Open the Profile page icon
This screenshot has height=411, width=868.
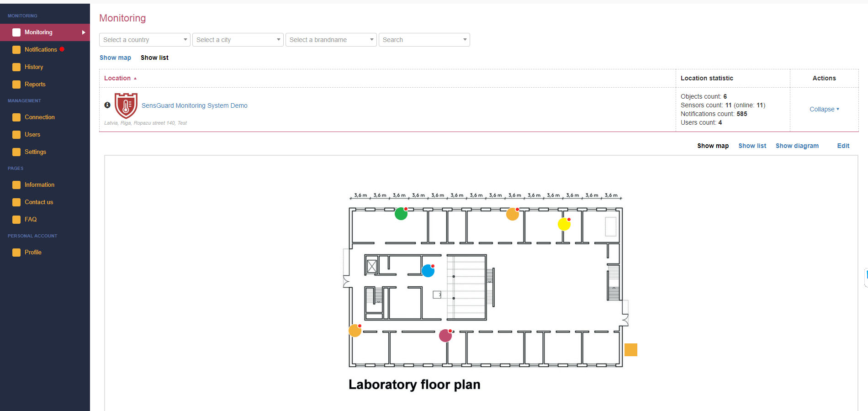pyautogui.click(x=16, y=252)
